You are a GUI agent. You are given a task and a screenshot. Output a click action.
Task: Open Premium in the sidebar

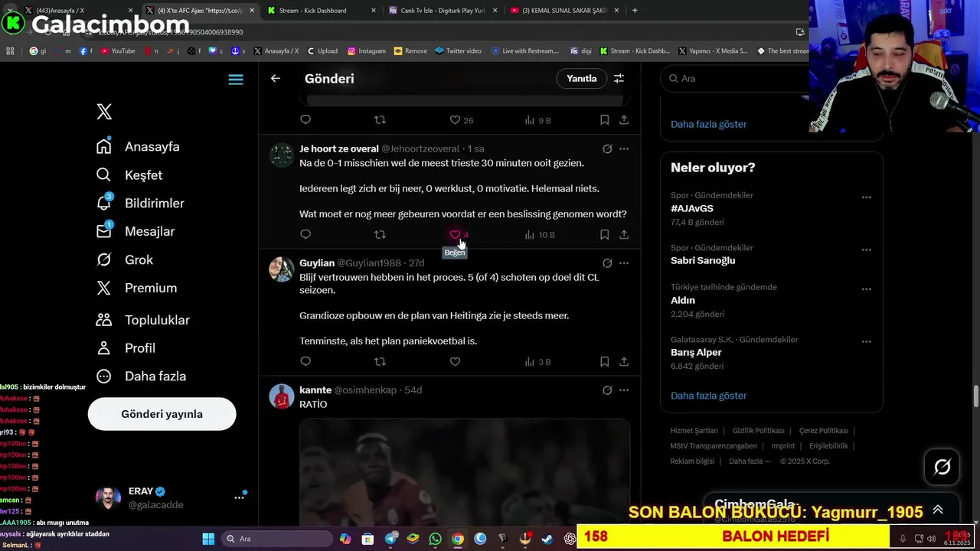[136, 288]
